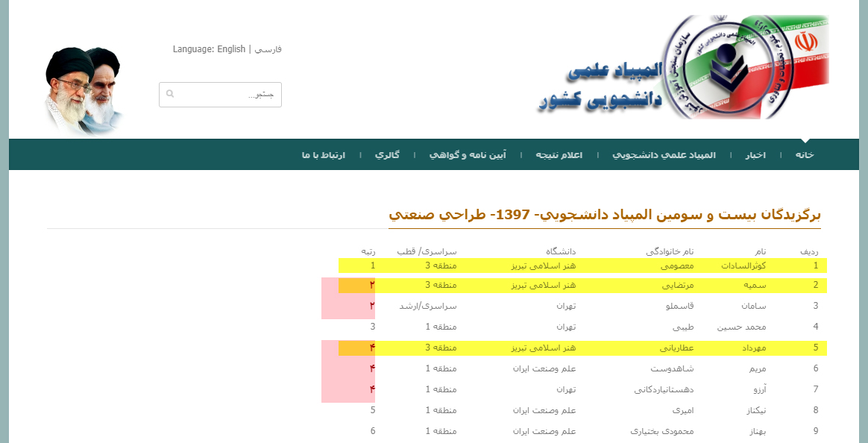
Task: Click the منطقه 3 cell for مرتضایی
Action: pyautogui.click(x=441, y=286)
